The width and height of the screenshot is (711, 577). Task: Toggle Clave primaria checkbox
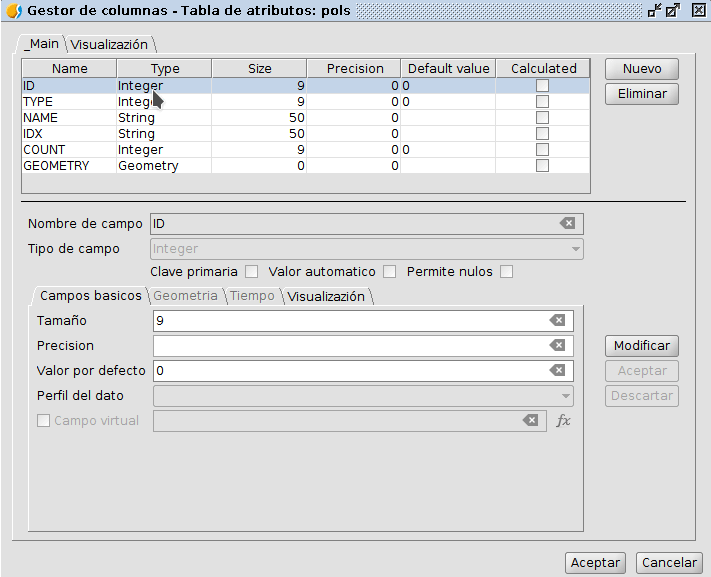[252, 272]
